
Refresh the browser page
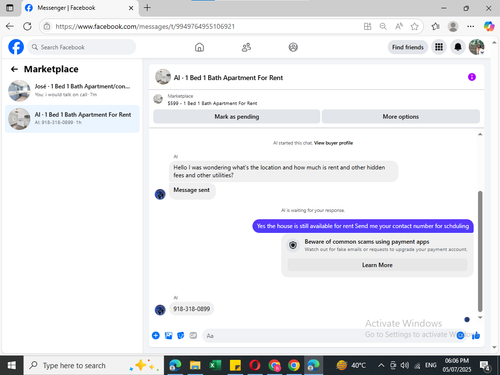click(27, 26)
